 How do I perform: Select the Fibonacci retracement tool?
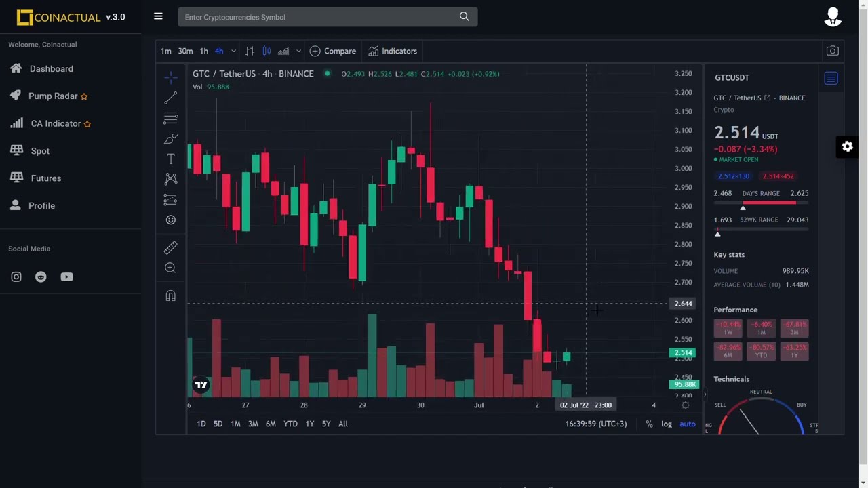tap(171, 119)
